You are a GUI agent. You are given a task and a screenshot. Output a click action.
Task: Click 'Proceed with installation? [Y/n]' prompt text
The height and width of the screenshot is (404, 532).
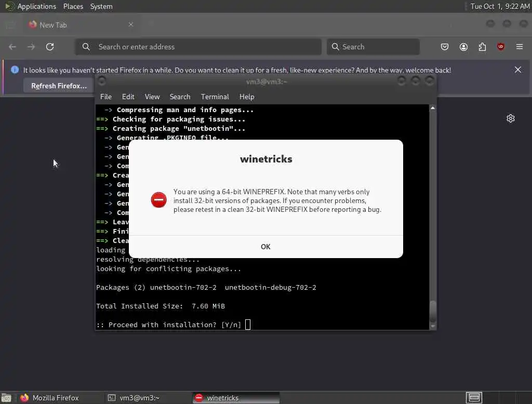[x=169, y=325]
